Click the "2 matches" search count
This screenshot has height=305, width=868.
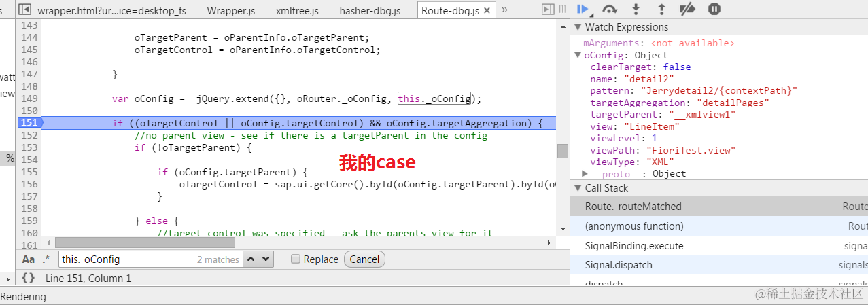(x=218, y=259)
